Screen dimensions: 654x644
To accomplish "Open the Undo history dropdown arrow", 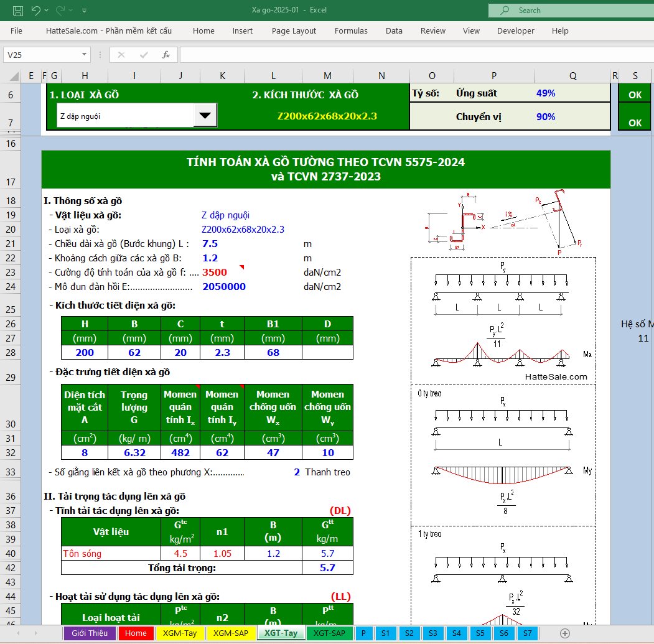I will [x=46, y=11].
